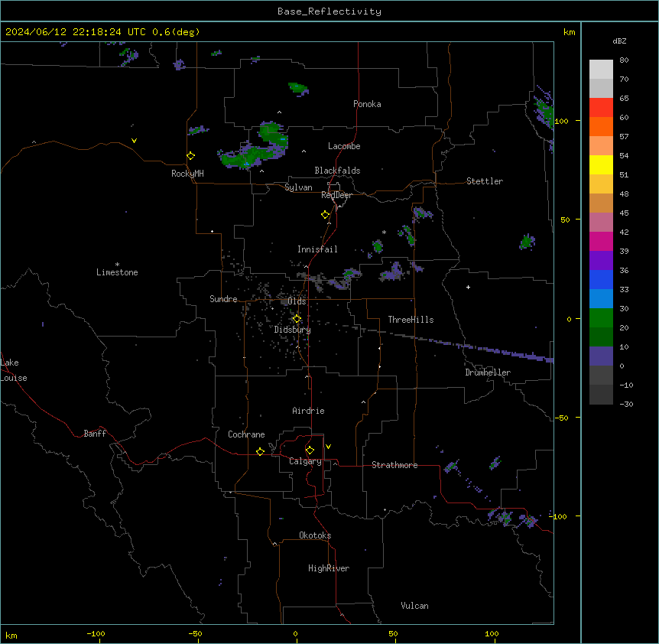The image size is (659, 644).
Task: Click the Blackfalds city label
Action: (337, 171)
